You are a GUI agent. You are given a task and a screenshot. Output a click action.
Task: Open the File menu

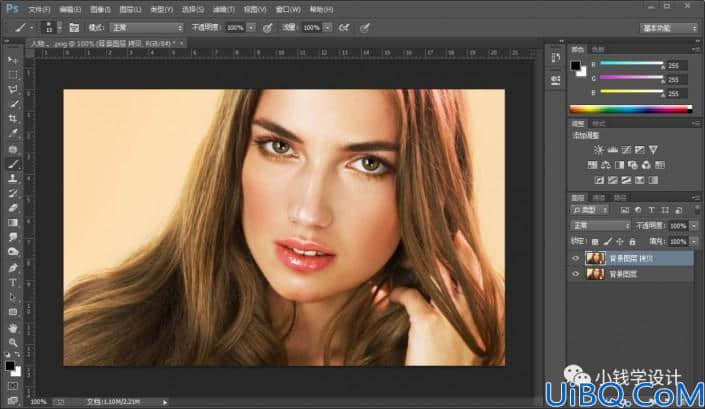point(39,9)
